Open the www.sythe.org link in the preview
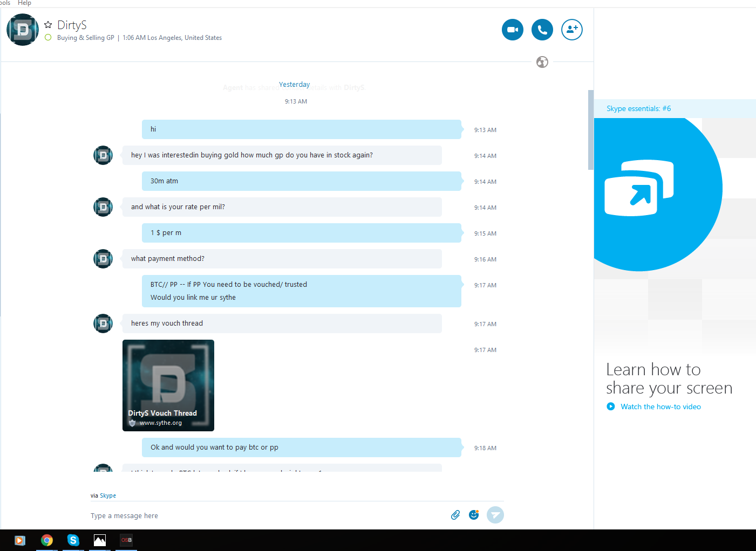Screen dimensions: 756x551 click(161, 423)
